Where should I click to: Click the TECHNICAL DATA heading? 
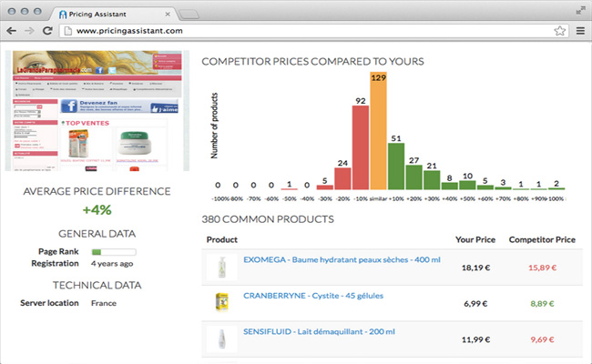[97, 285]
